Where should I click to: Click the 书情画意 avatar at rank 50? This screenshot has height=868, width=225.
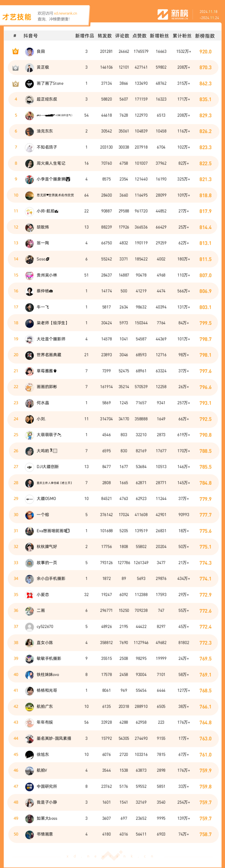pyautogui.click(x=30, y=835)
